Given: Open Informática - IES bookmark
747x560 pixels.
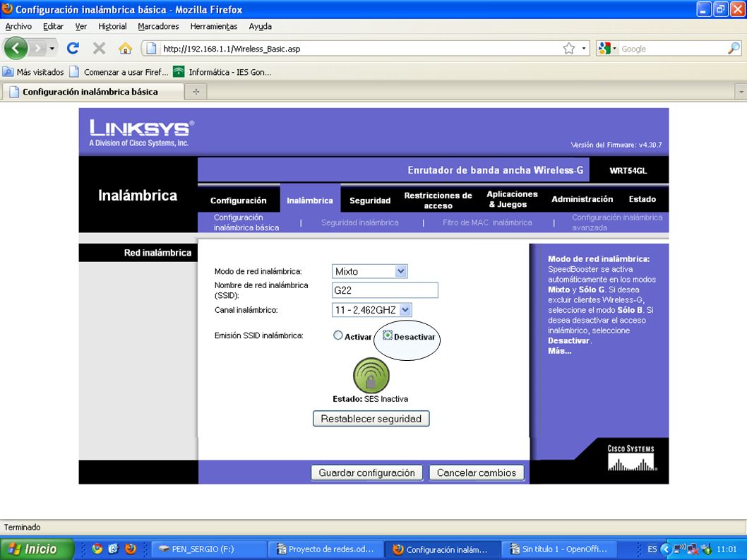Looking at the screenshot, I should [x=222, y=72].
